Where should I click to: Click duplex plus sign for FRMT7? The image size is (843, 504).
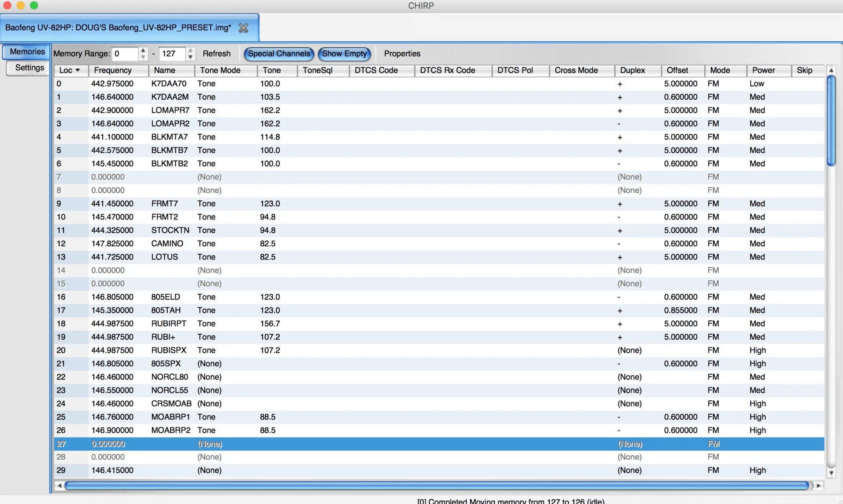click(620, 204)
